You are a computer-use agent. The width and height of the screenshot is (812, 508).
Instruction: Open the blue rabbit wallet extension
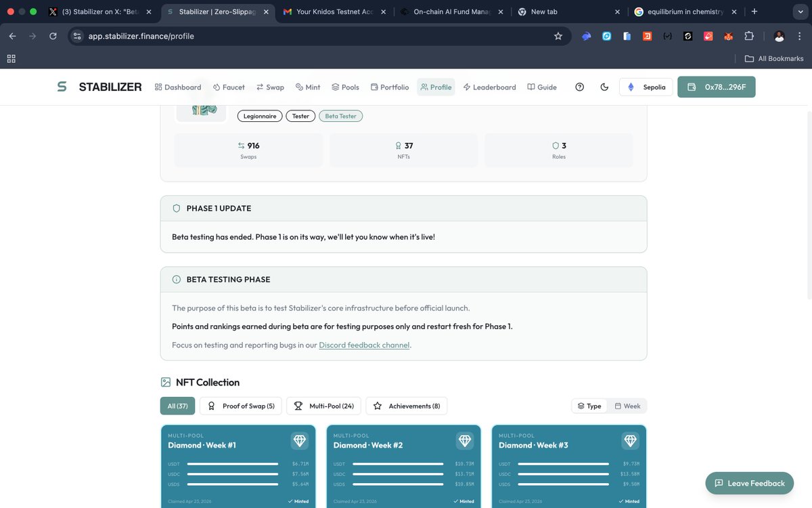tap(587, 36)
